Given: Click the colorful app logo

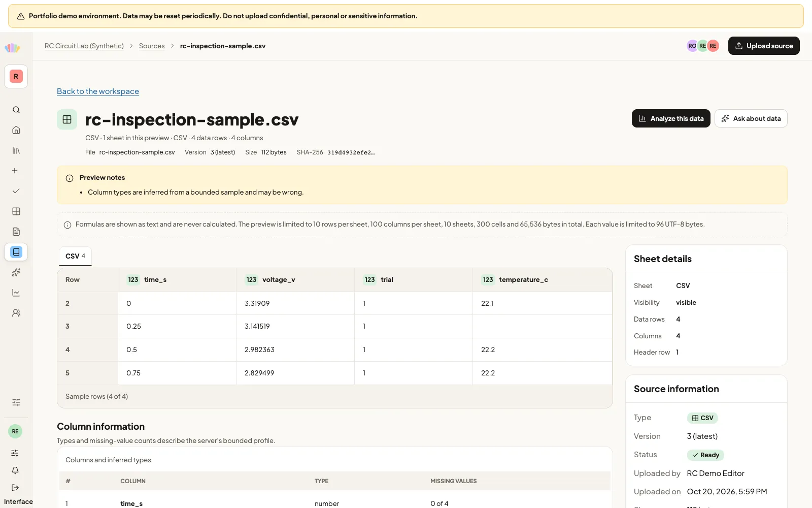Looking at the screenshot, I should (12, 48).
